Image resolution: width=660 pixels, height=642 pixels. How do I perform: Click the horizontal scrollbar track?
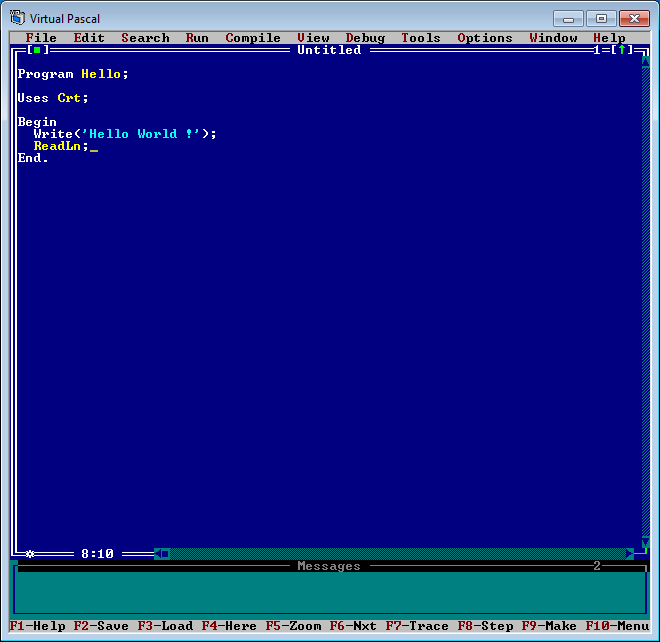tap(400, 553)
